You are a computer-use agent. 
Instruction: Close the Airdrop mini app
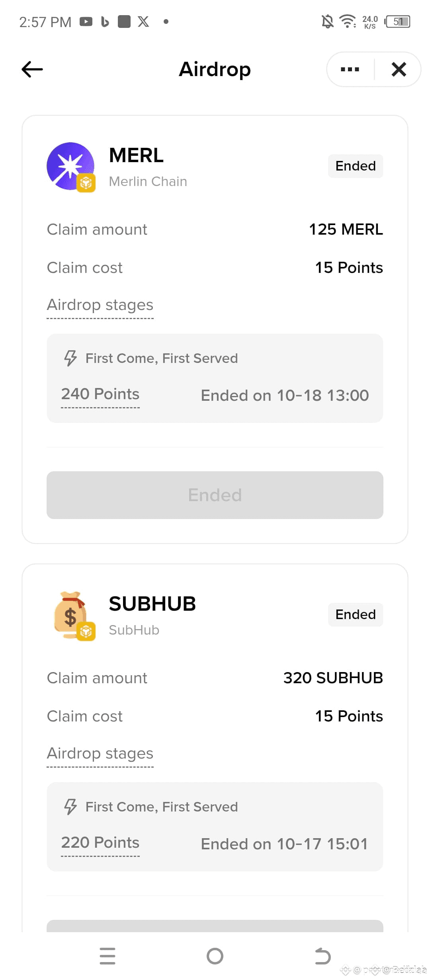click(x=399, y=69)
